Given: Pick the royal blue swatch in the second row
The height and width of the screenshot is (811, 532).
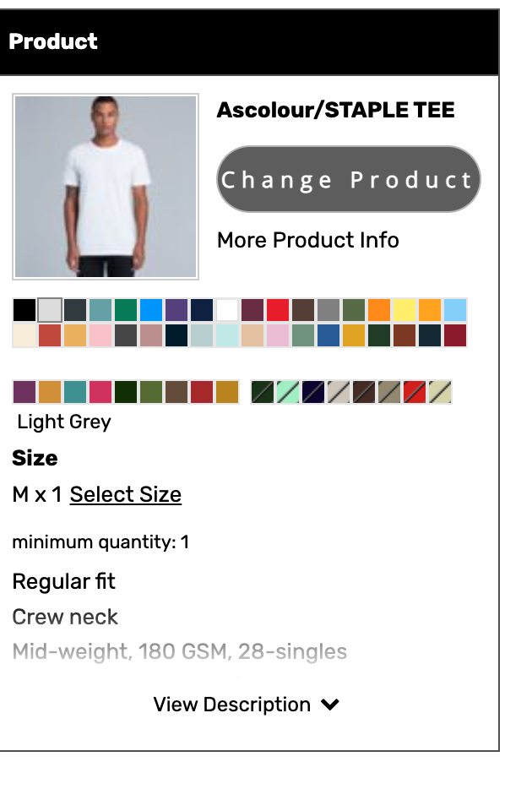Looking at the screenshot, I should point(328,335).
